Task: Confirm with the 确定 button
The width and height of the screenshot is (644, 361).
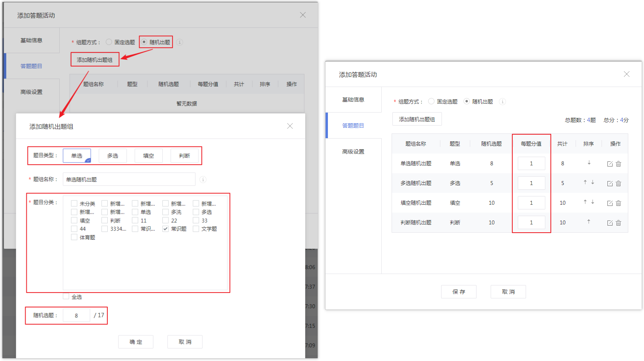Action: (136, 342)
